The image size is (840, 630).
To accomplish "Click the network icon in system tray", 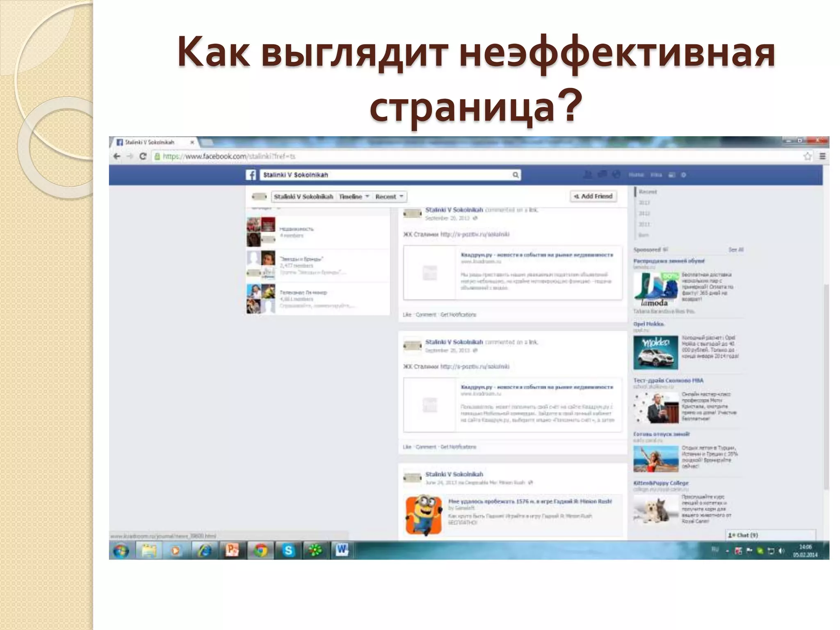I will coord(771,551).
